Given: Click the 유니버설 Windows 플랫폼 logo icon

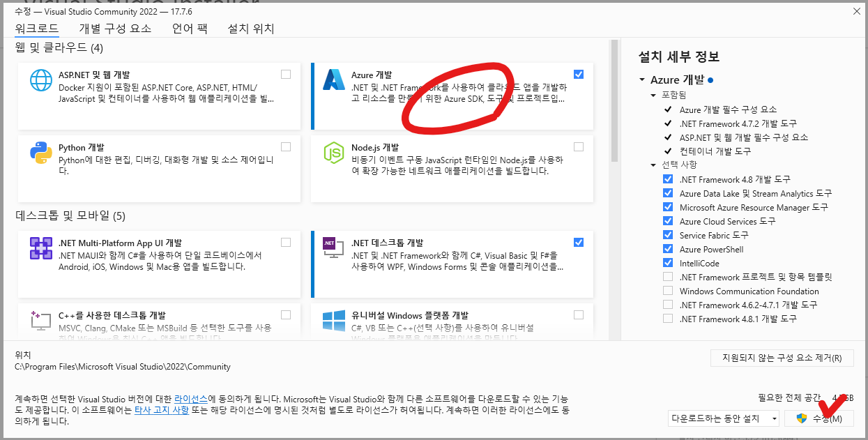Looking at the screenshot, I should (334, 321).
